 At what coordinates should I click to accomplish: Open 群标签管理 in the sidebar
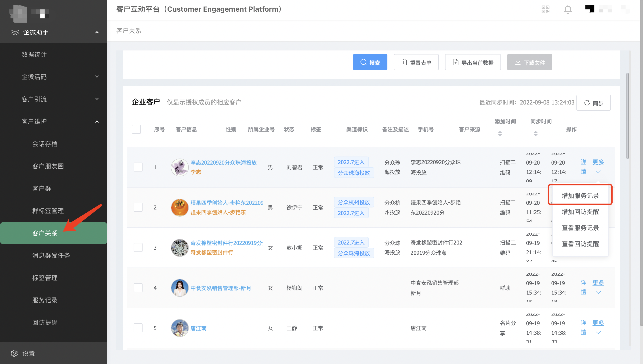click(x=54, y=211)
